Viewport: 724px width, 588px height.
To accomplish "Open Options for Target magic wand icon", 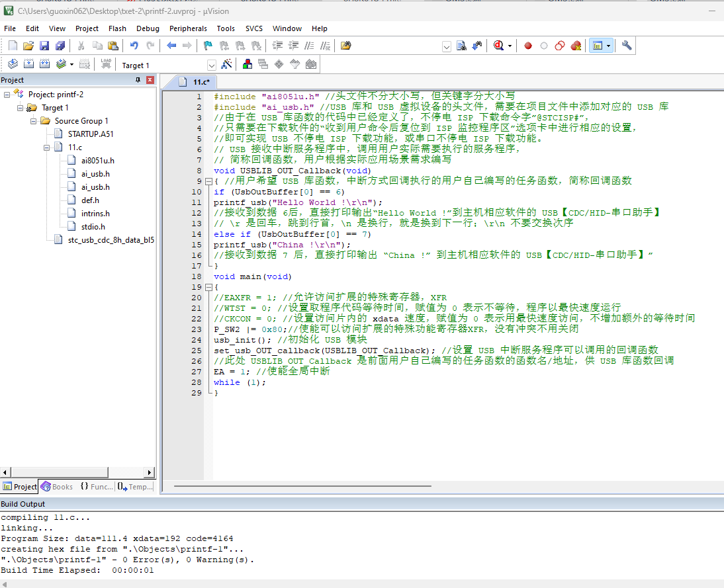I will 226,64.
